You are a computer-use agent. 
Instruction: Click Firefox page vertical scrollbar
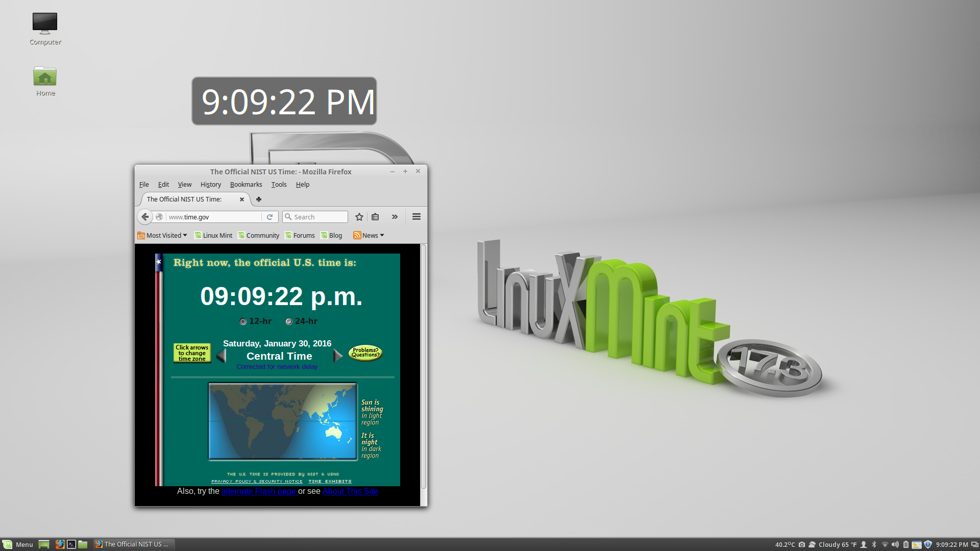(423, 366)
